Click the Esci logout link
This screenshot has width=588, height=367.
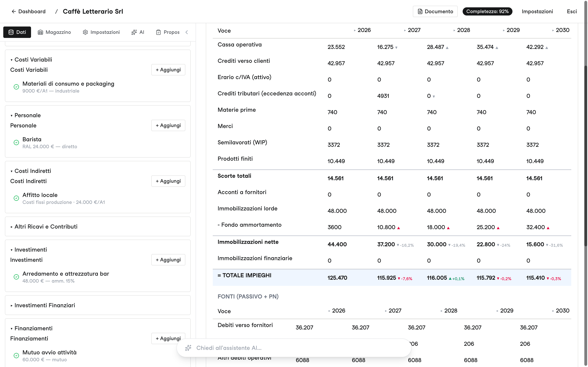(x=572, y=11)
